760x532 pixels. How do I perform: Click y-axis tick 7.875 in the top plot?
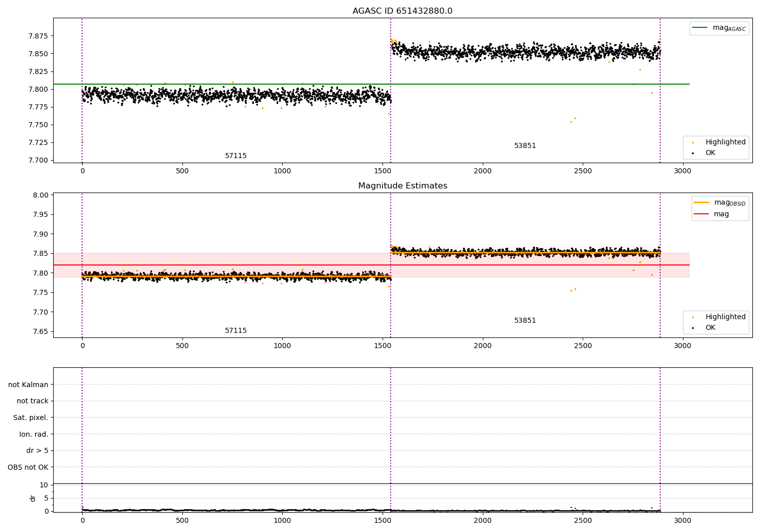(38, 36)
